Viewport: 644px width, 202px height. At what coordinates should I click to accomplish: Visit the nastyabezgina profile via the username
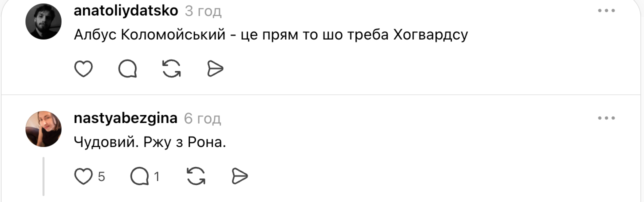click(125, 118)
